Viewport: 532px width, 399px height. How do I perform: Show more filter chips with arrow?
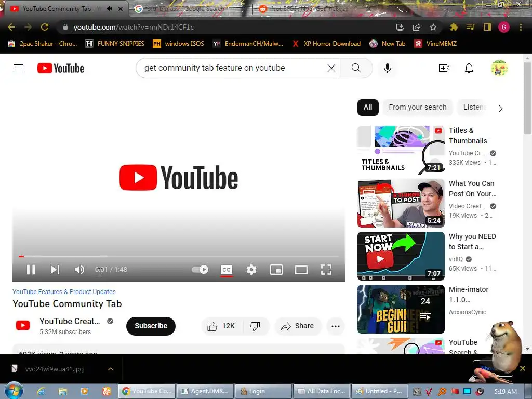[x=500, y=109]
